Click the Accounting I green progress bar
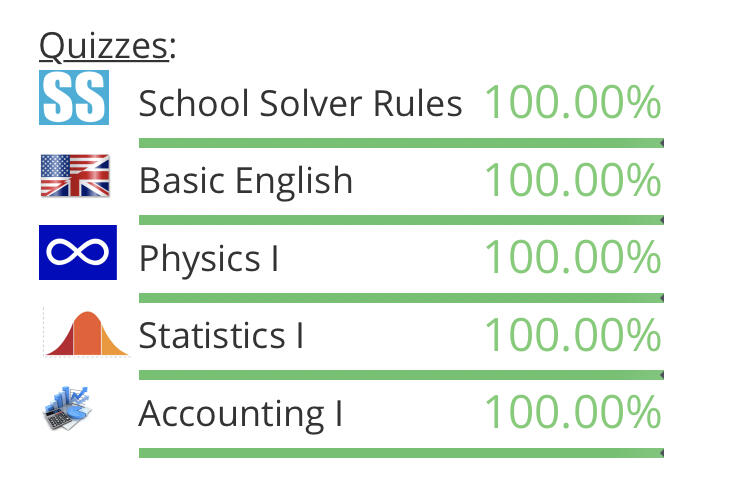 tap(400, 453)
